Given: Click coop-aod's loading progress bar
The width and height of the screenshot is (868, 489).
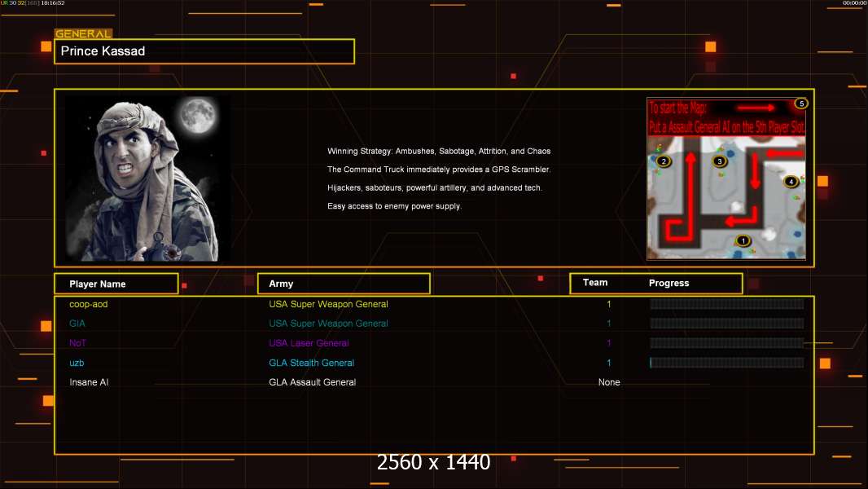Looking at the screenshot, I should [727, 303].
